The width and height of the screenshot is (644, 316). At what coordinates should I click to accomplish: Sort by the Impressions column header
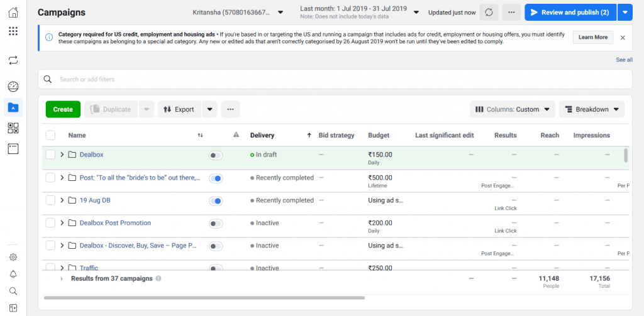pyautogui.click(x=591, y=135)
